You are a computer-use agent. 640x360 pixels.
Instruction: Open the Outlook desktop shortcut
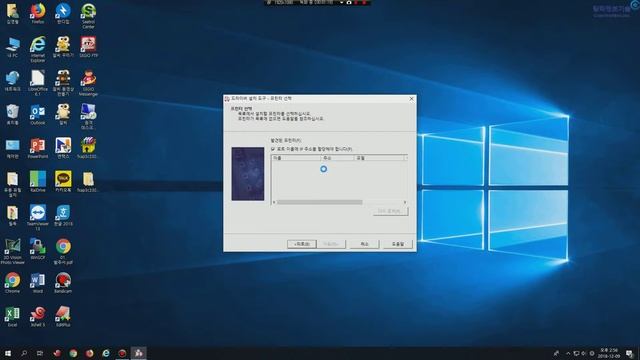click(x=38, y=114)
